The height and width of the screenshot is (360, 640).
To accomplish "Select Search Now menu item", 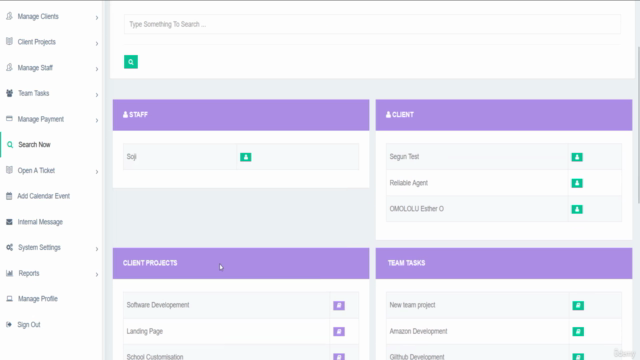I will (34, 145).
